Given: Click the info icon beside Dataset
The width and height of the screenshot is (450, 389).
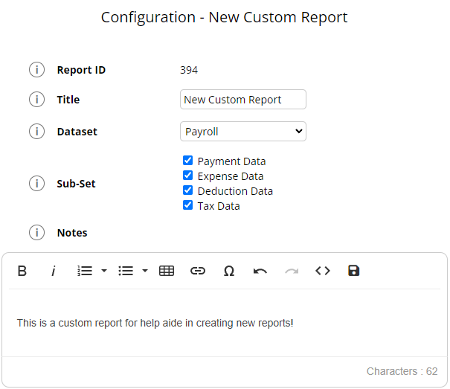Looking at the screenshot, I should (37, 131).
